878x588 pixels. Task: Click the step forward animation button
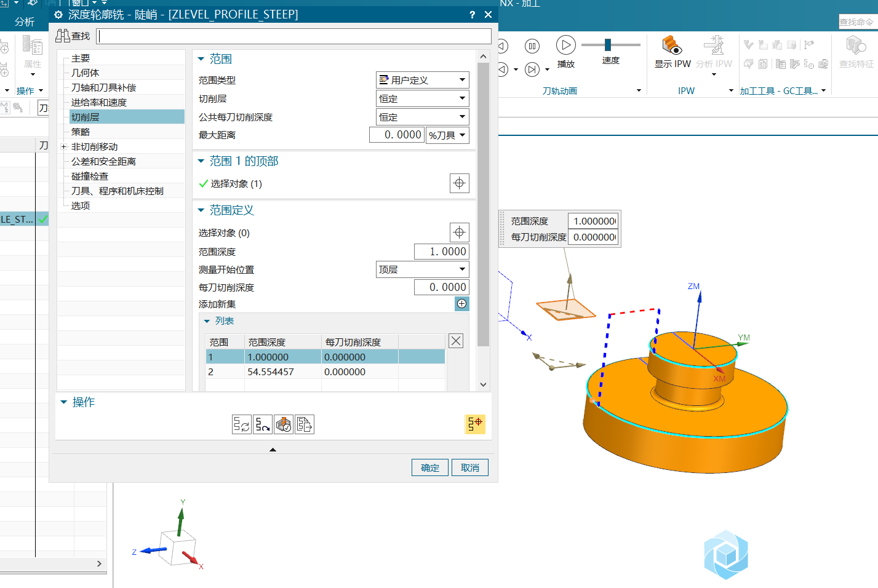(532, 70)
